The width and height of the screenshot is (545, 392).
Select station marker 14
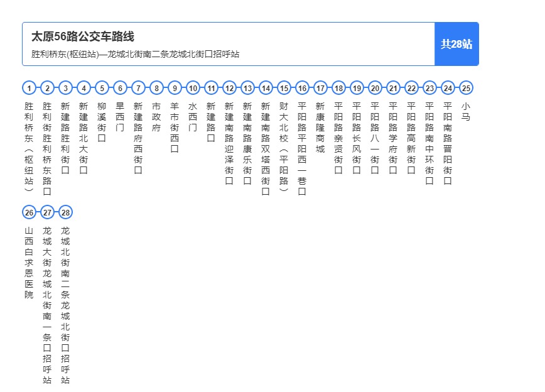pyautogui.click(x=266, y=88)
